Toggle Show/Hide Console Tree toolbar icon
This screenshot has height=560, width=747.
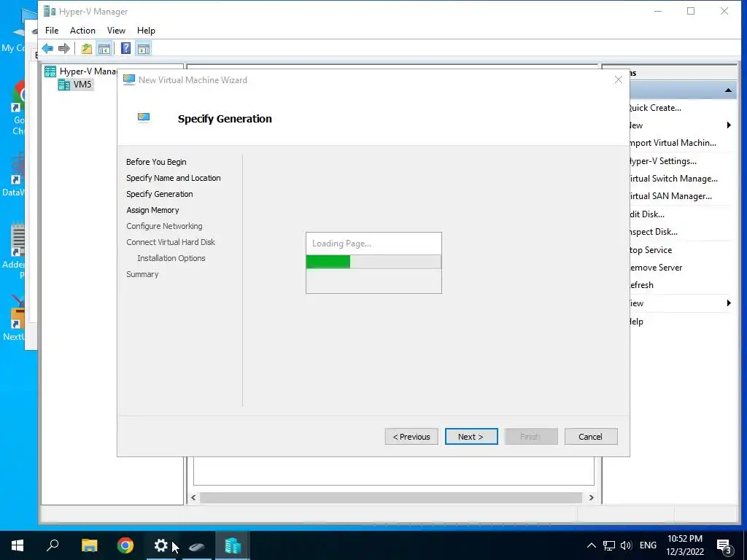click(104, 49)
